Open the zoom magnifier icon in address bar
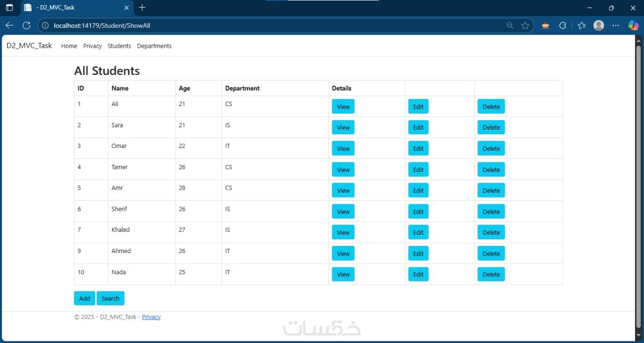 510,26
